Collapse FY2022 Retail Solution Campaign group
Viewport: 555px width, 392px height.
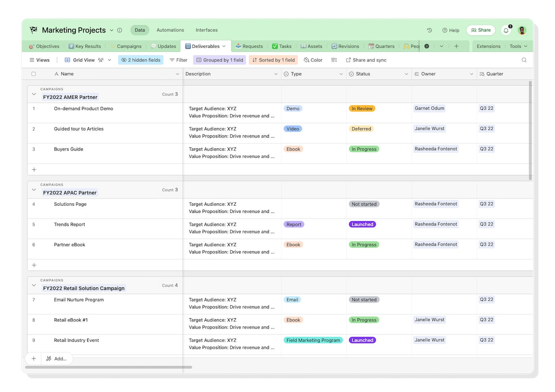pos(34,285)
